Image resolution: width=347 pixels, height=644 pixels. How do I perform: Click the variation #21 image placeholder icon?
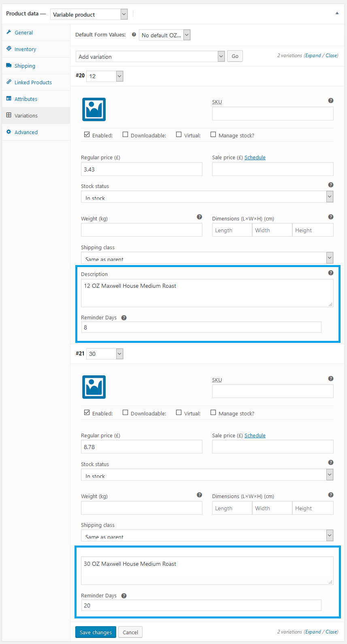click(94, 387)
